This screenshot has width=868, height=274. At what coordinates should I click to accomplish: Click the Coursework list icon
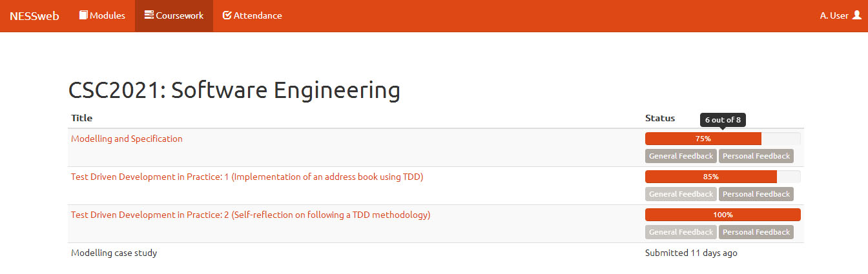click(x=149, y=15)
